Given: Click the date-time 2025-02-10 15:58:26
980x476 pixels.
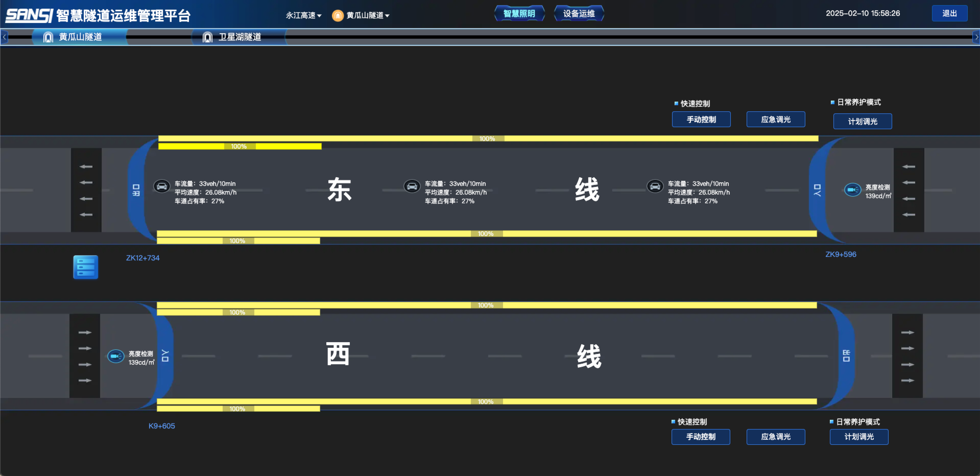Looking at the screenshot, I should coord(863,13).
